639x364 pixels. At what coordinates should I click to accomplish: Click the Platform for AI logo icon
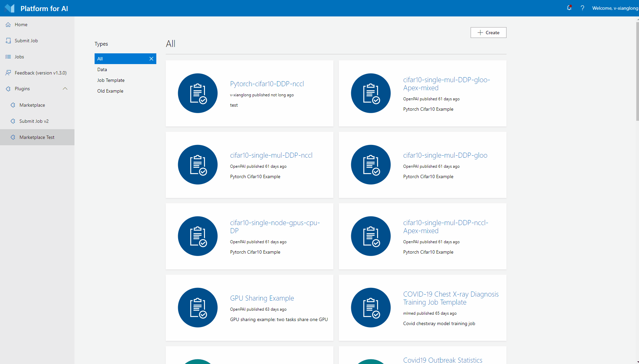pyautogui.click(x=10, y=8)
